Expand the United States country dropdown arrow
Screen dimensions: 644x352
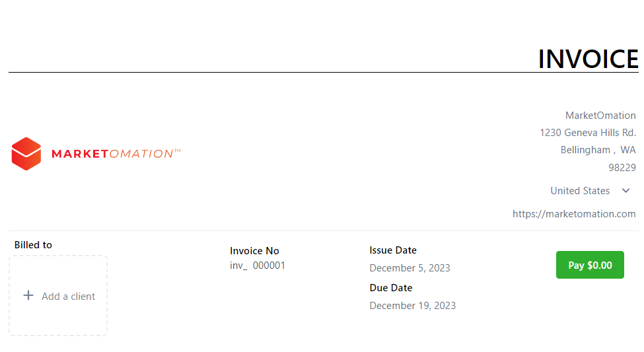[x=626, y=191]
